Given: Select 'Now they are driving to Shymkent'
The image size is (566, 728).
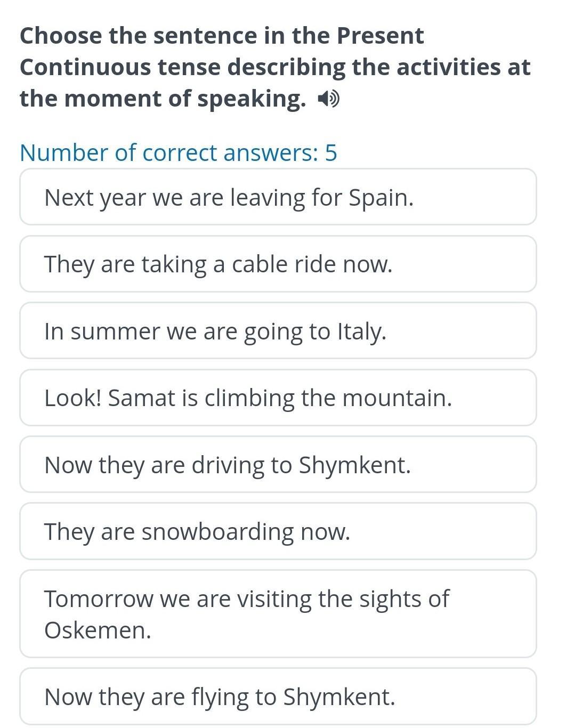Looking at the screenshot, I should pyautogui.click(x=278, y=464).
